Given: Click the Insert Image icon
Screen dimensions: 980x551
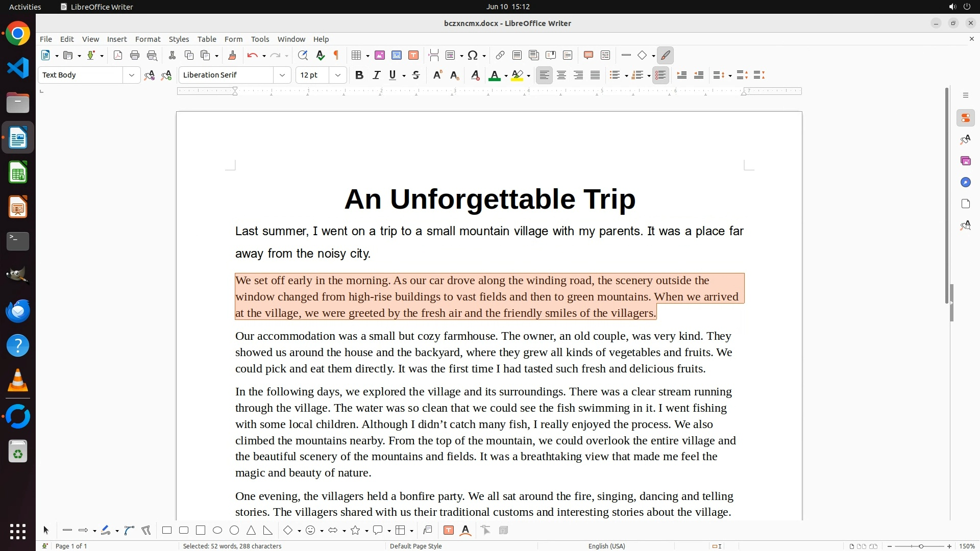Looking at the screenshot, I should coord(380,56).
